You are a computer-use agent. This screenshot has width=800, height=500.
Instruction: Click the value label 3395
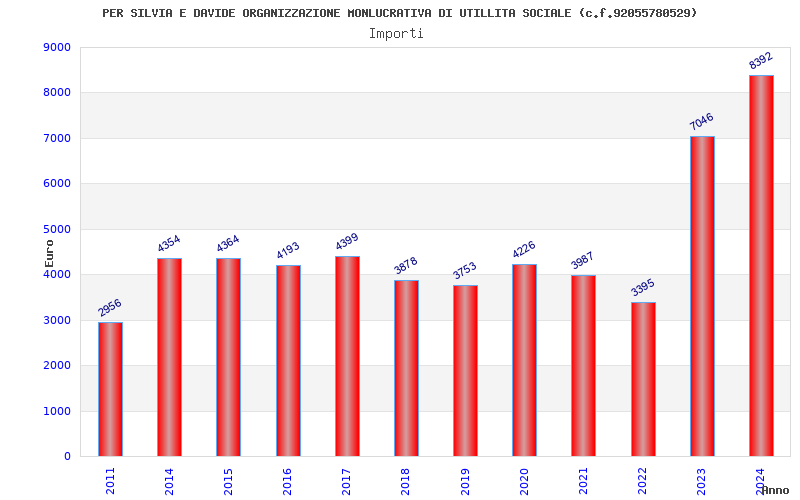[x=643, y=287]
